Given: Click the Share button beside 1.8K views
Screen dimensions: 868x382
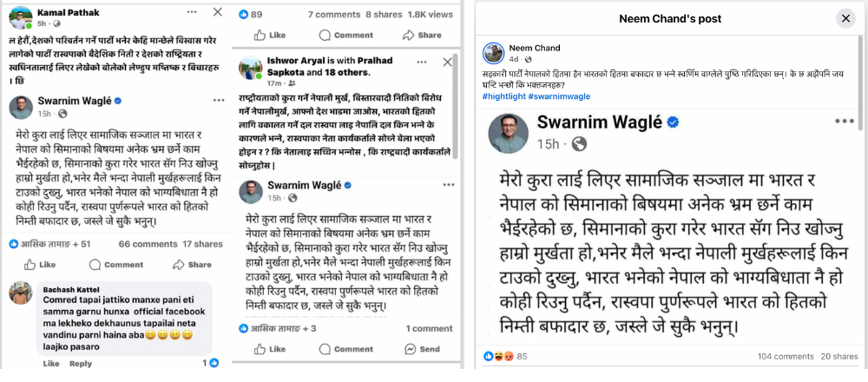Looking at the screenshot, I should (x=422, y=35).
